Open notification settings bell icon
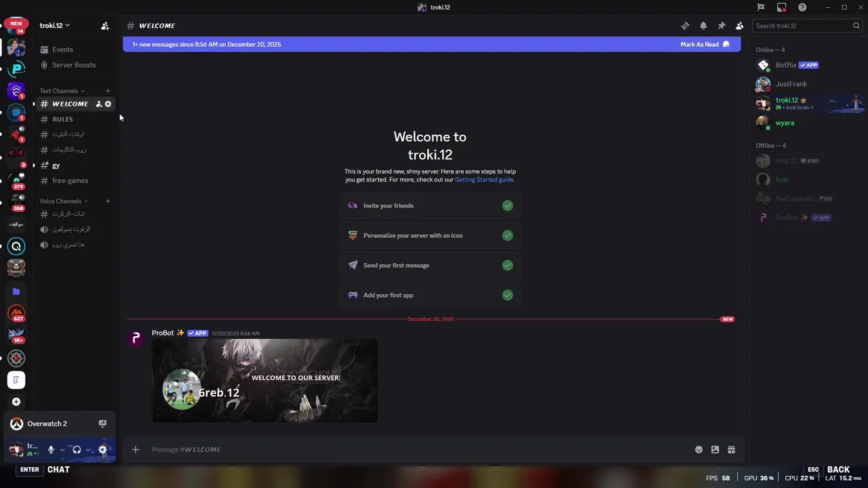Screen dimensions: 868x488 (x=703, y=26)
